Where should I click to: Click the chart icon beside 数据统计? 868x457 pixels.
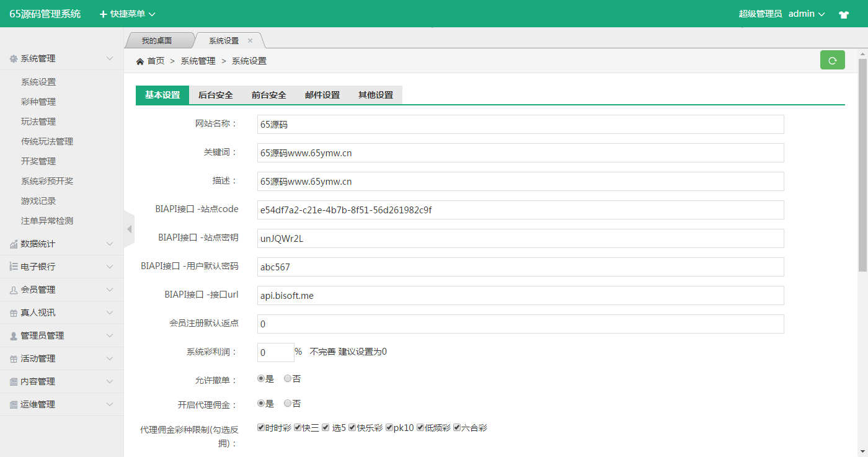pyautogui.click(x=14, y=244)
